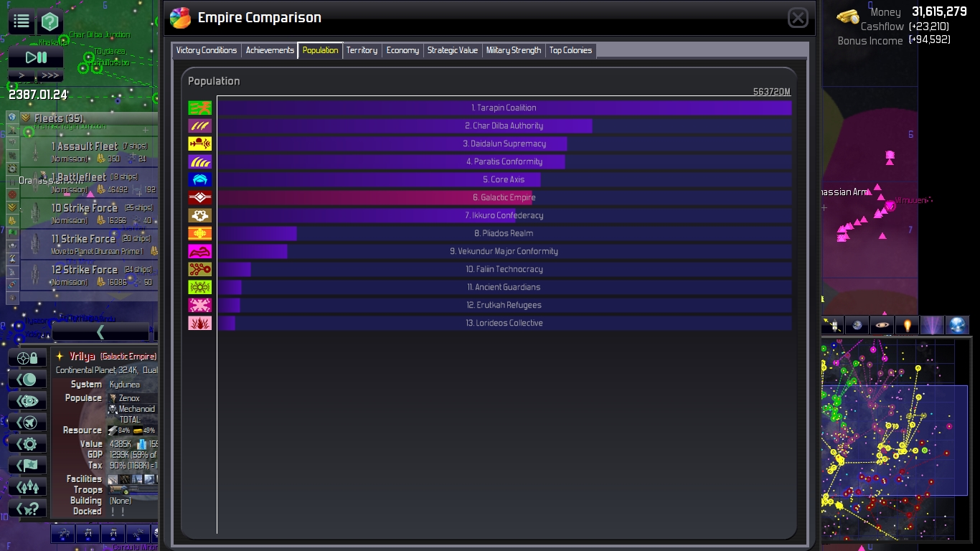Click the Tarapin Coalition population bar

[x=504, y=108]
